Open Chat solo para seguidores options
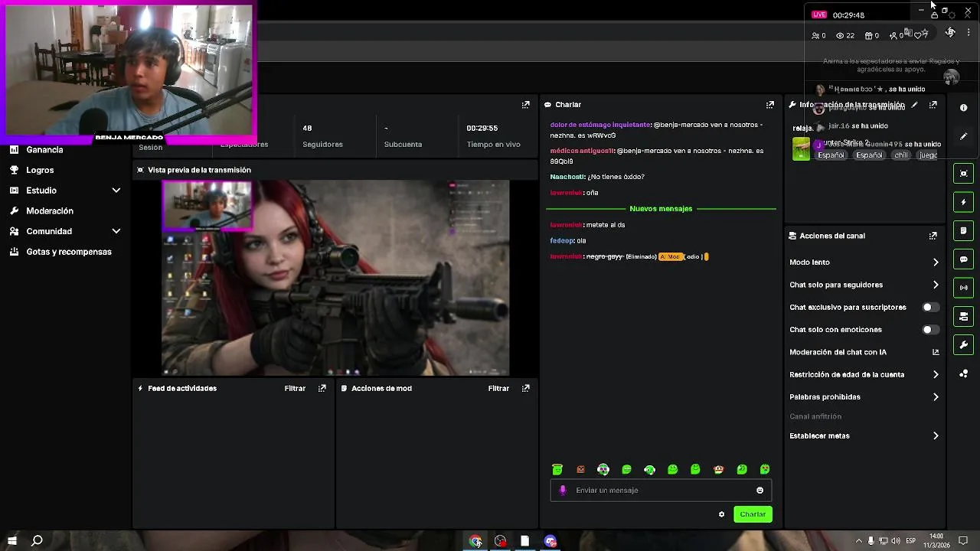This screenshot has height=551, width=980. tap(864, 285)
